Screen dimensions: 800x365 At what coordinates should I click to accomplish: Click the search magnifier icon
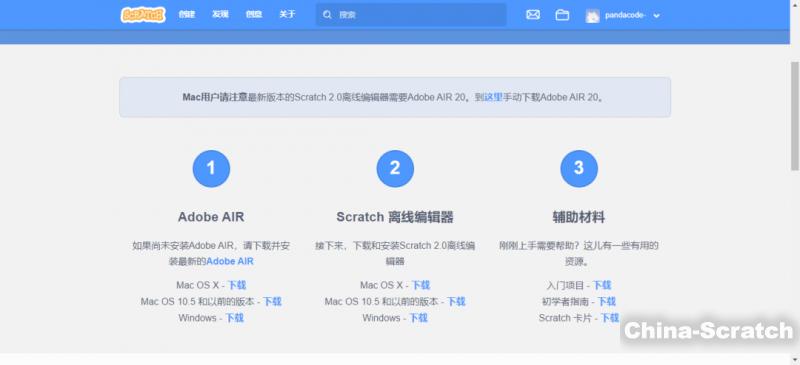click(328, 15)
